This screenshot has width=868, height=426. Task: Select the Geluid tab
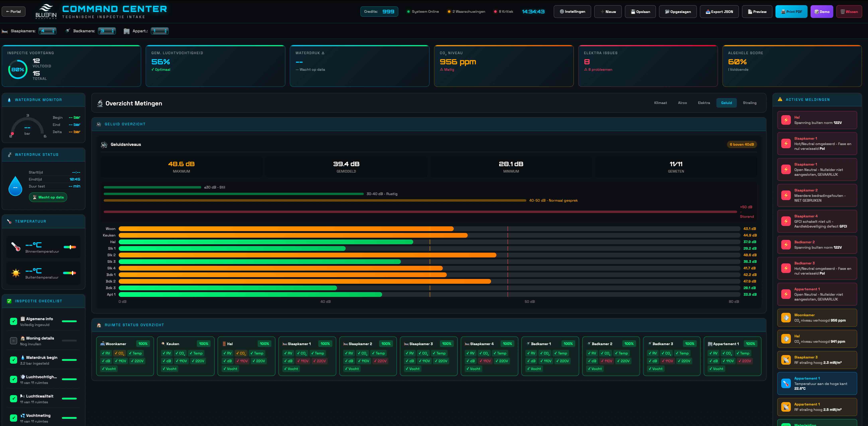pyautogui.click(x=726, y=103)
